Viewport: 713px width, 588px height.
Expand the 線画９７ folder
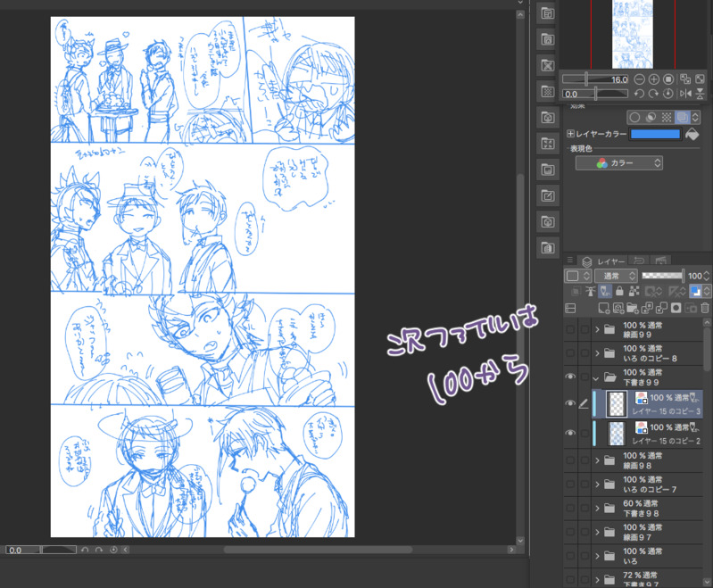[x=597, y=532]
